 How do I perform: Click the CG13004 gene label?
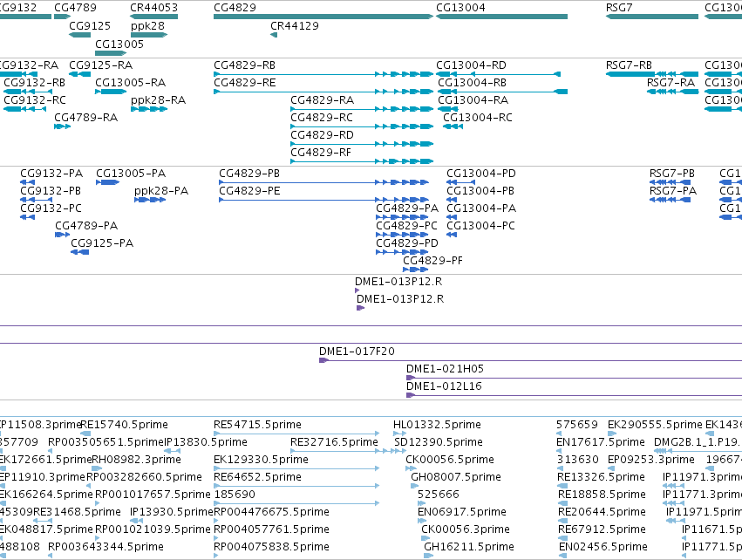pos(460,8)
